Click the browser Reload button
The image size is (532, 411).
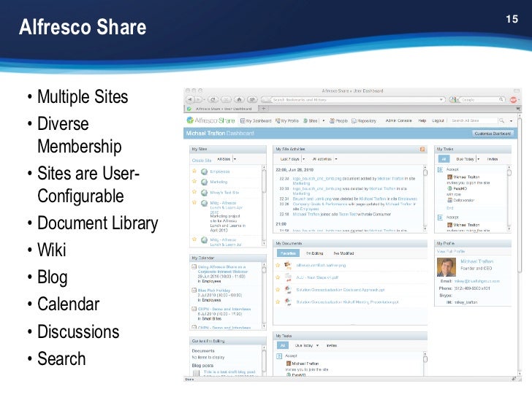coord(213,99)
